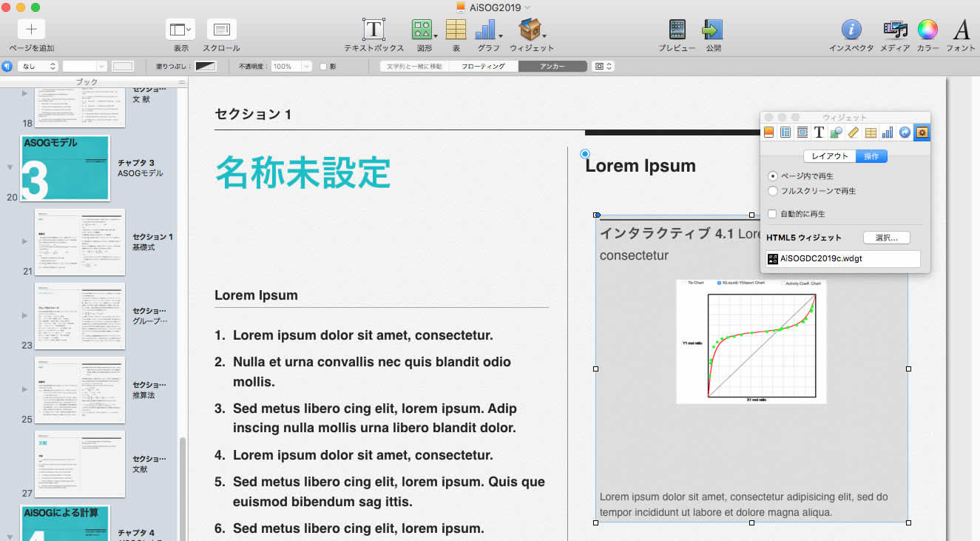Switch to レイアウト tab in inspector
Viewport: 980px width, 541px height.
[830, 156]
